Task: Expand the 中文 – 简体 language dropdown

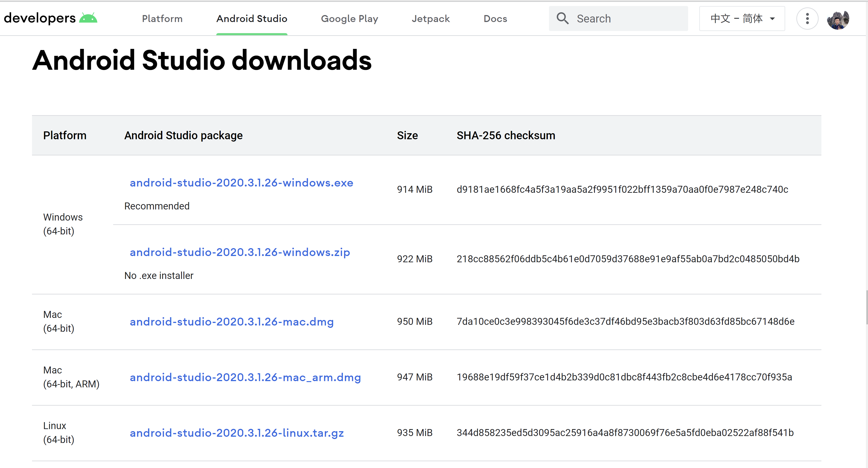Action: [x=742, y=19]
